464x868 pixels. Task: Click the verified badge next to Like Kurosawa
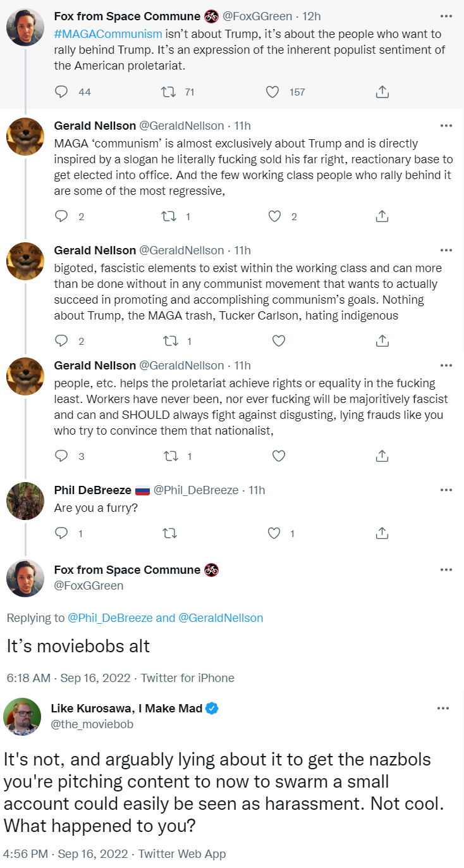tap(212, 709)
